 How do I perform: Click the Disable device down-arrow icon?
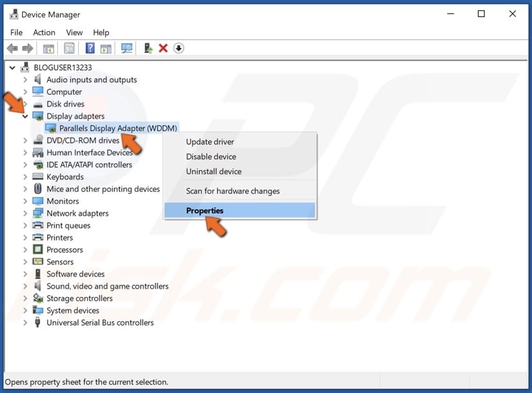point(178,49)
